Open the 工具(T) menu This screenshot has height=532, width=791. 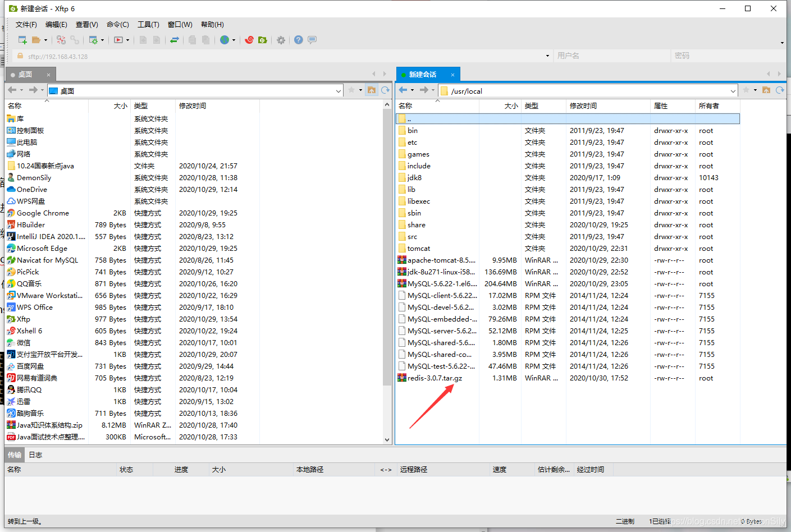[148, 25]
